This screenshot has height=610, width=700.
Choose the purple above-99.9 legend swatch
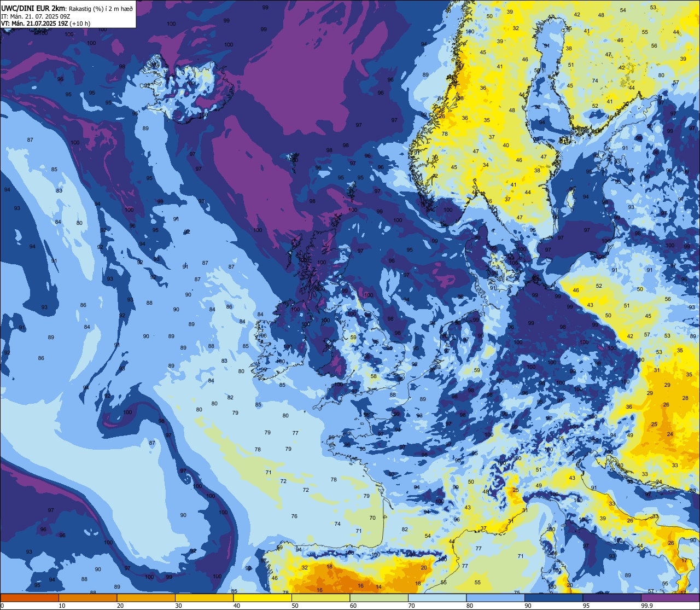click(670, 598)
